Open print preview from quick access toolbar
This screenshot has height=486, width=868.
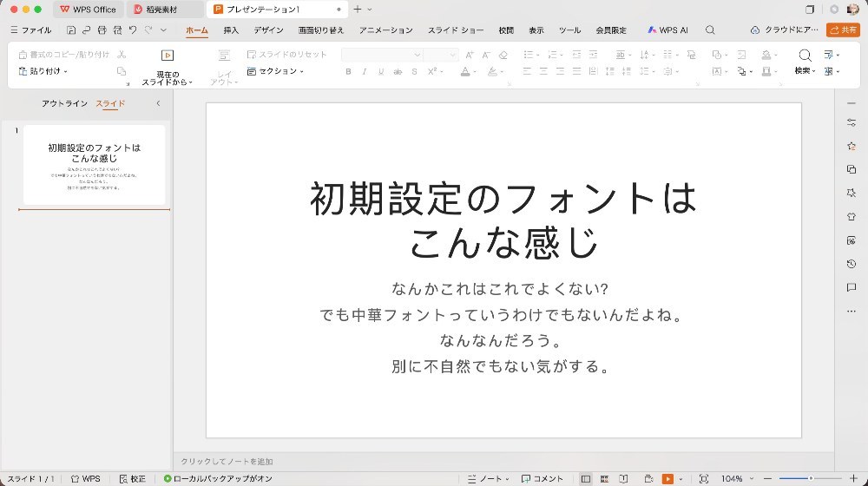pos(117,30)
